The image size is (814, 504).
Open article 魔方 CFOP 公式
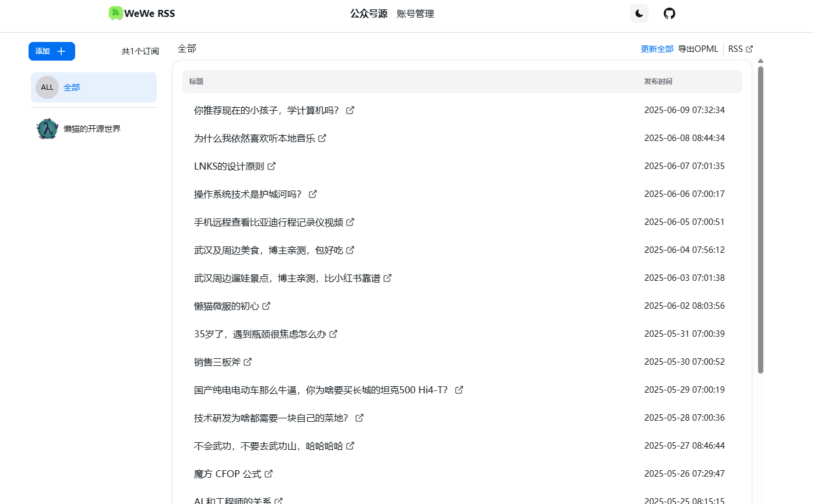coord(228,474)
